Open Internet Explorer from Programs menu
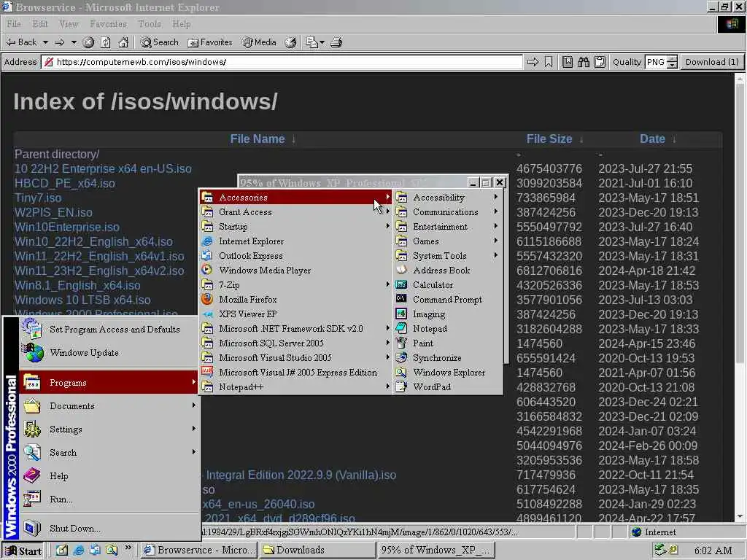This screenshot has width=747, height=560. (x=295, y=241)
